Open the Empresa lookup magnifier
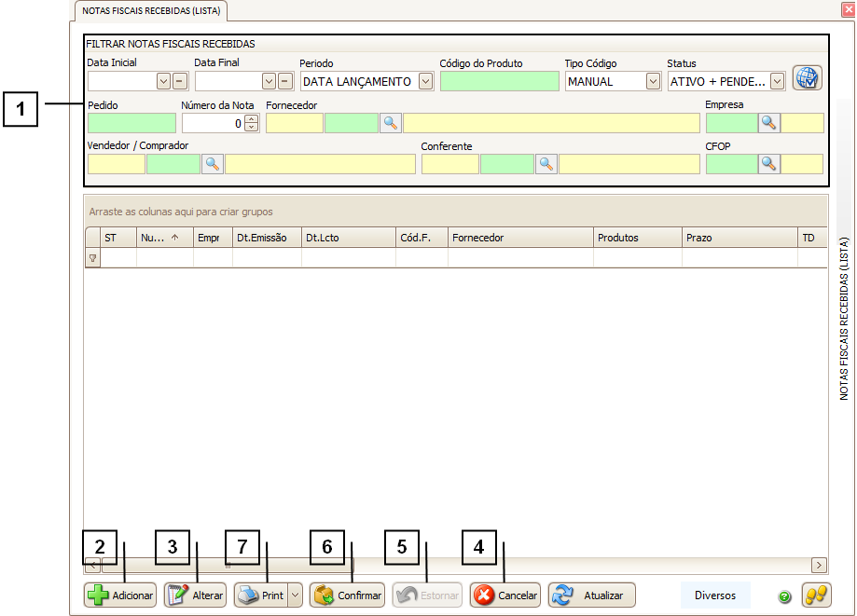 point(768,123)
